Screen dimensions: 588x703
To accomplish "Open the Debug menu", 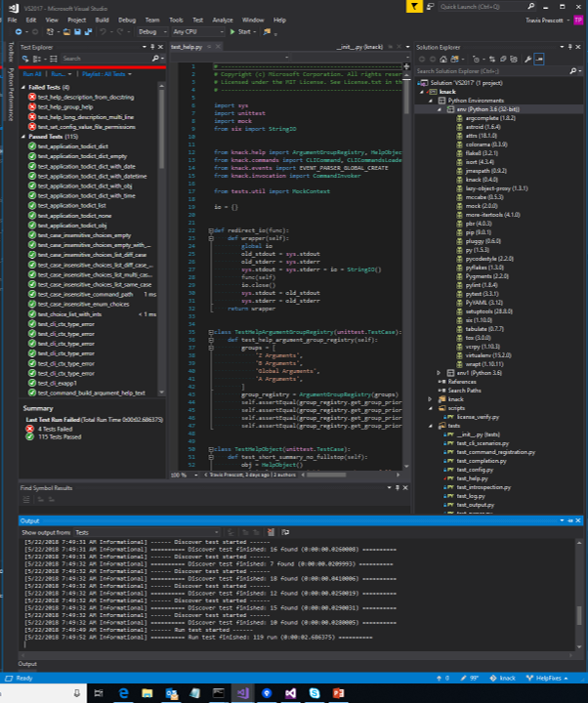I will (127, 21).
